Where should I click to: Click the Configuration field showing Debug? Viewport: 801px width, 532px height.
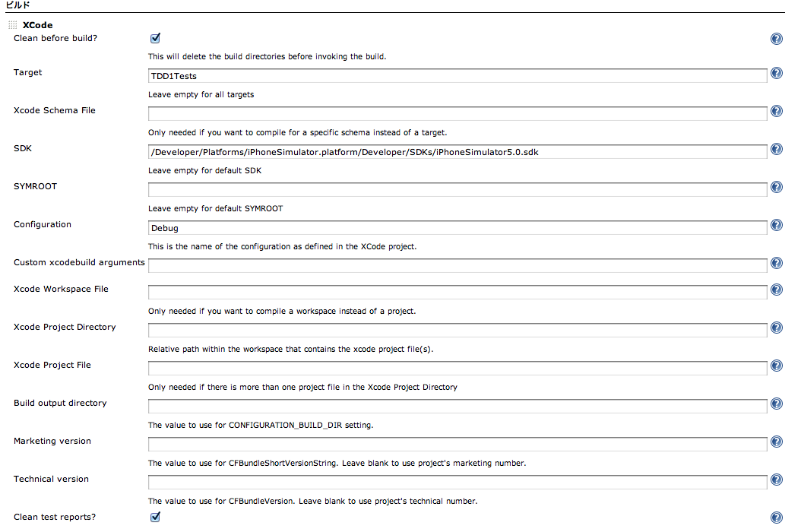(x=457, y=228)
